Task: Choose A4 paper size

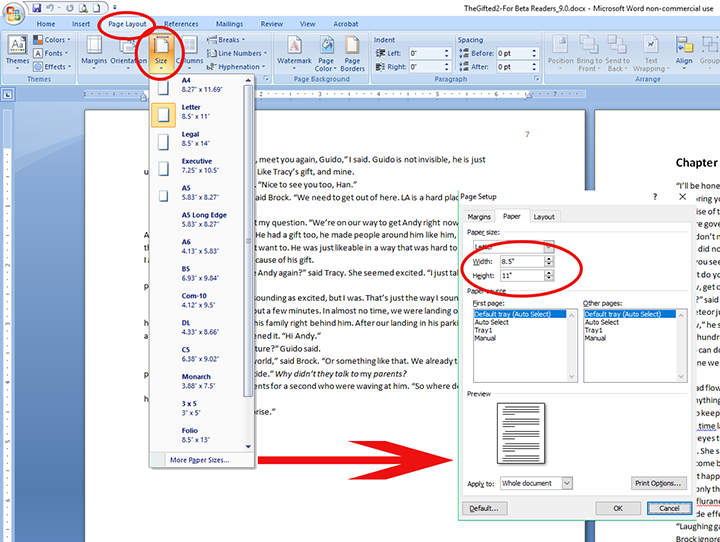Action: [x=198, y=85]
